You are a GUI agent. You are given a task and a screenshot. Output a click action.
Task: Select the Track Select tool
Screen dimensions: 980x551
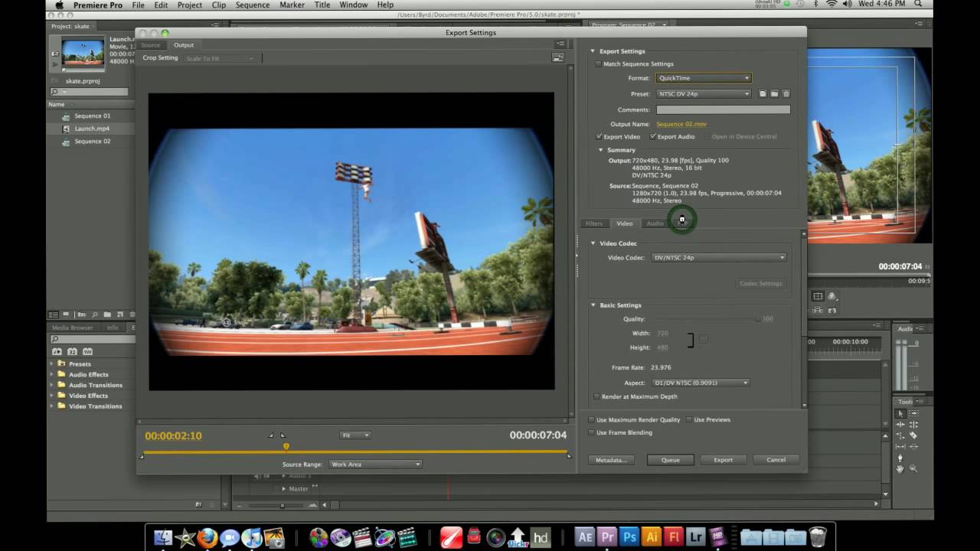(913, 413)
